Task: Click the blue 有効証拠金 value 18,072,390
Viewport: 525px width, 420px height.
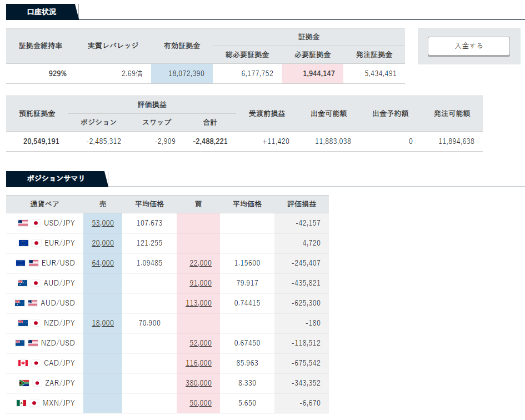Action: point(186,73)
